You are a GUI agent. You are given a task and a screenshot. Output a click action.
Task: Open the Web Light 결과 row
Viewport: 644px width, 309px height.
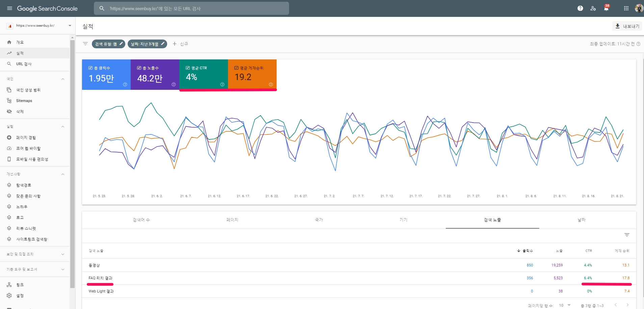359,291
